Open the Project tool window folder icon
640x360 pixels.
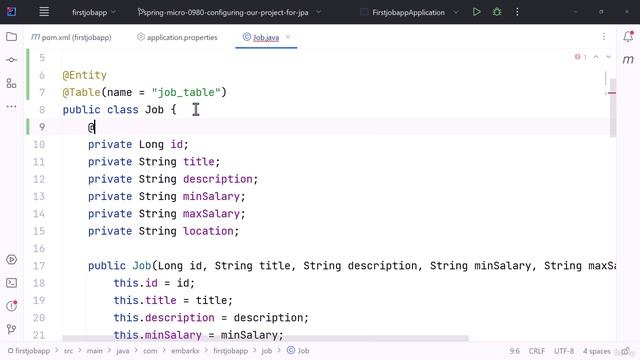click(x=11, y=37)
